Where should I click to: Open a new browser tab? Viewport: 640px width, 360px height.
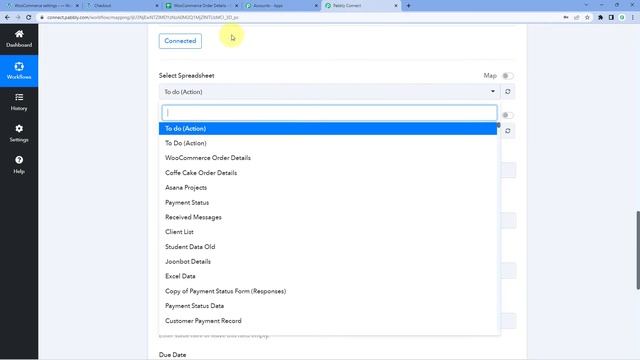point(409,6)
